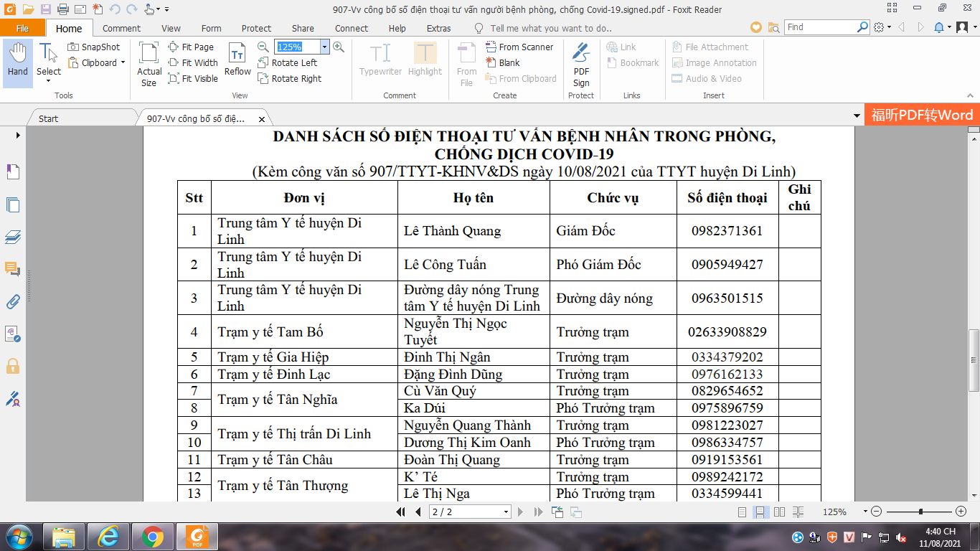Image resolution: width=980 pixels, height=551 pixels.
Task: Open the Select tool dropdown arrow
Action: pyautogui.click(x=49, y=81)
